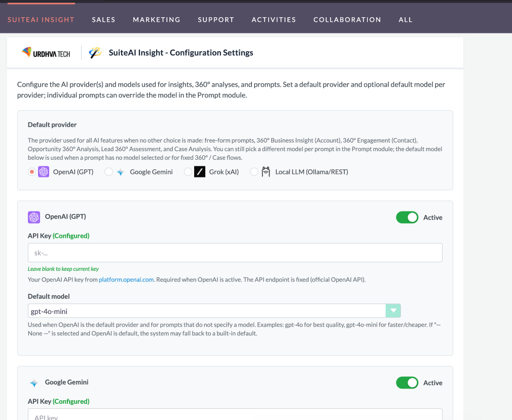The width and height of the screenshot is (512, 420).
Task: Click the Urdhva Tech logo
Action: pyautogui.click(x=46, y=53)
